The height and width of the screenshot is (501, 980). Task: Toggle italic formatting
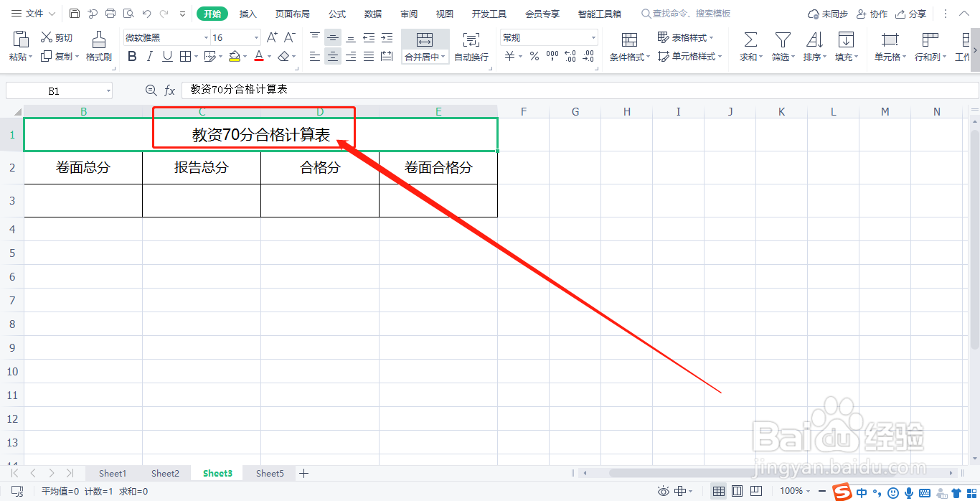click(150, 56)
